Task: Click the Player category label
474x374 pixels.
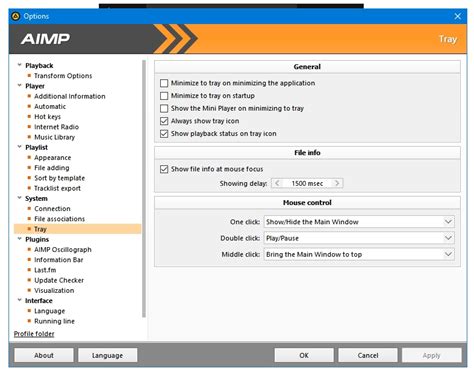Action: tap(35, 86)
